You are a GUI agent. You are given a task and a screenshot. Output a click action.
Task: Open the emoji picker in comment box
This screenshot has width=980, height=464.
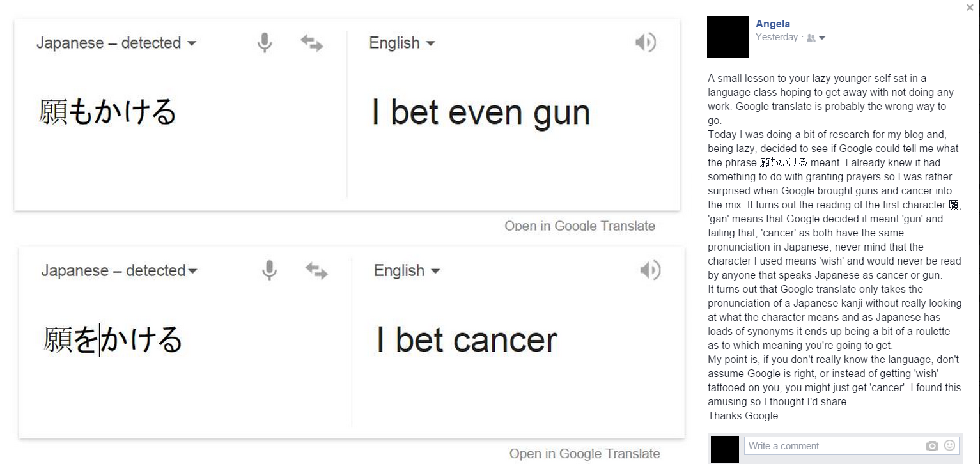(x=950, y=445)
